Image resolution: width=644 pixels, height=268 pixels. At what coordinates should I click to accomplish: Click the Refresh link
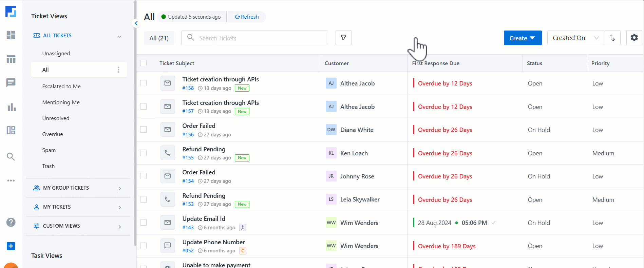tap(247, 17)
